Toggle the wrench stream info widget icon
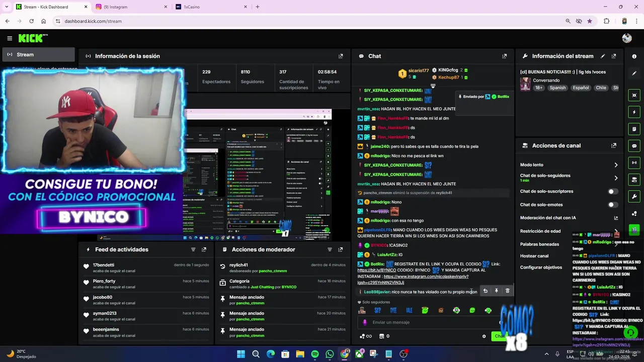644x362 pixels. tap(634, 197)
